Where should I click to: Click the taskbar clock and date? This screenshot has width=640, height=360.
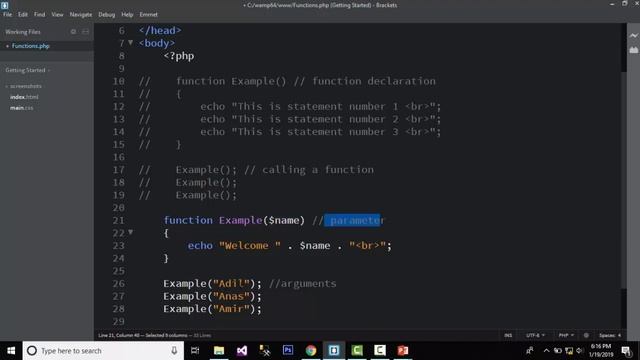tap(601, 351)
